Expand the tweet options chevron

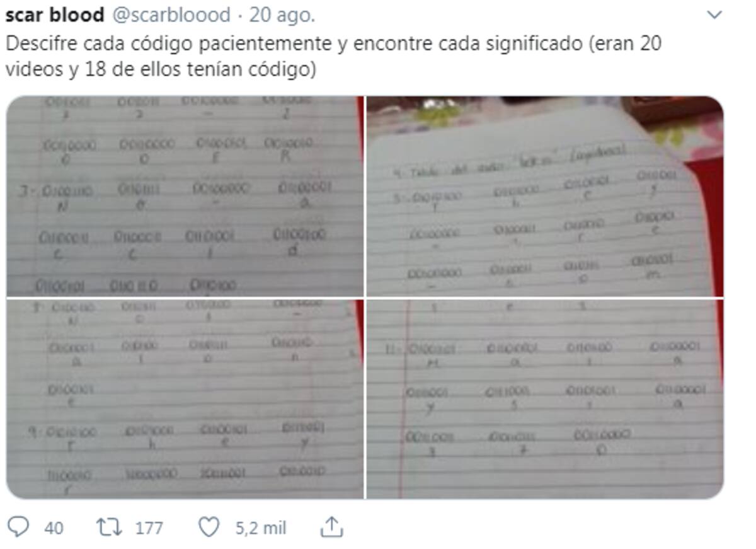(x=714, y=14)
